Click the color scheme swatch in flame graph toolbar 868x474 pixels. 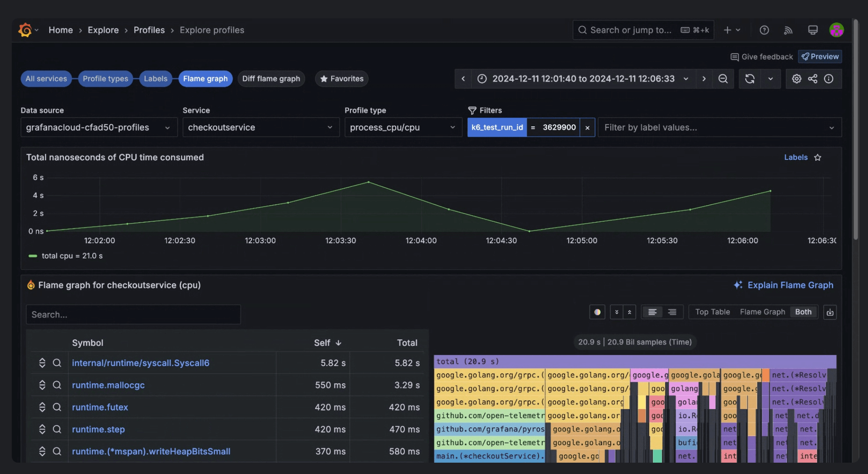click(597, 312)
